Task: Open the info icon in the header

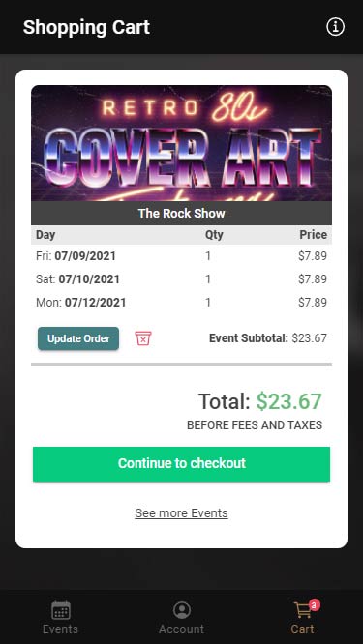Action: (x=335, y=27)
